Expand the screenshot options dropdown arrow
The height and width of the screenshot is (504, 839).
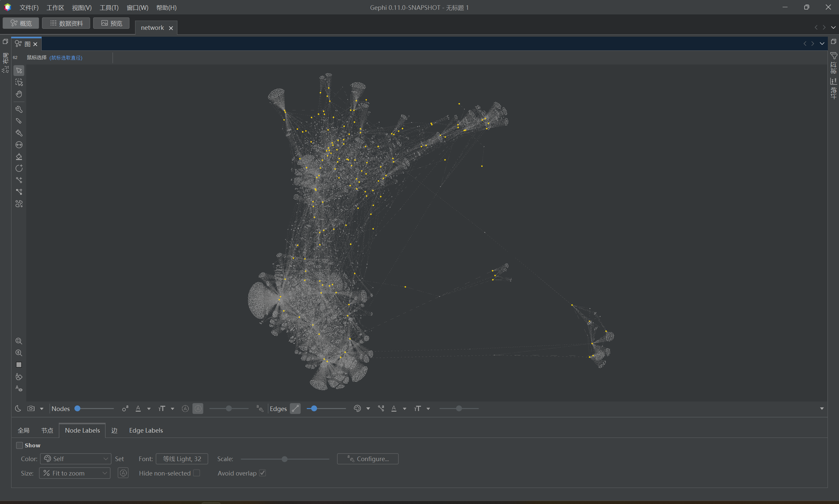pos(42,409)
